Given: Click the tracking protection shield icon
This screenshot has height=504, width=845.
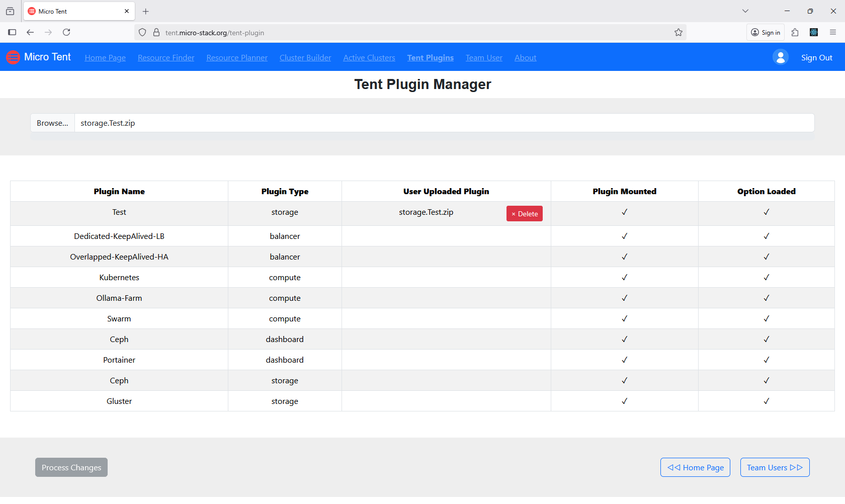Looking at the screenshot, I should [142, 32].
